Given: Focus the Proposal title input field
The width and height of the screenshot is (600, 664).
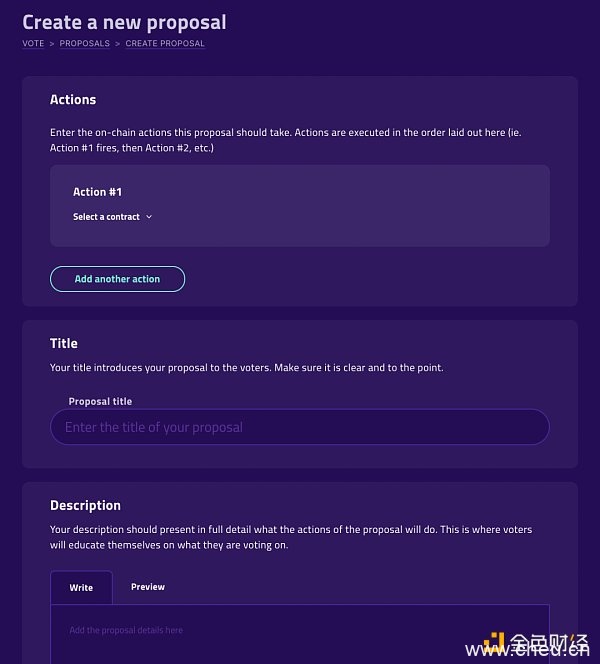Looking at the screenshot, I should pyautogui.click(x=299, y=427).
